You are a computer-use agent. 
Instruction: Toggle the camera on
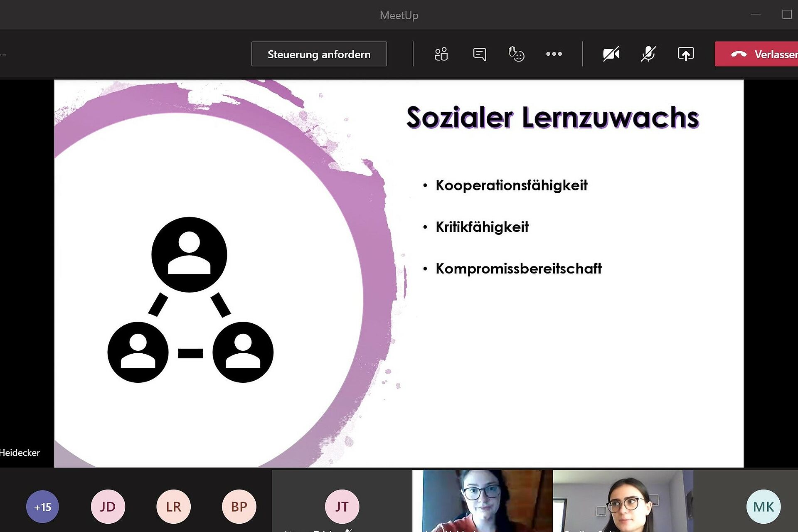(611, 54)
